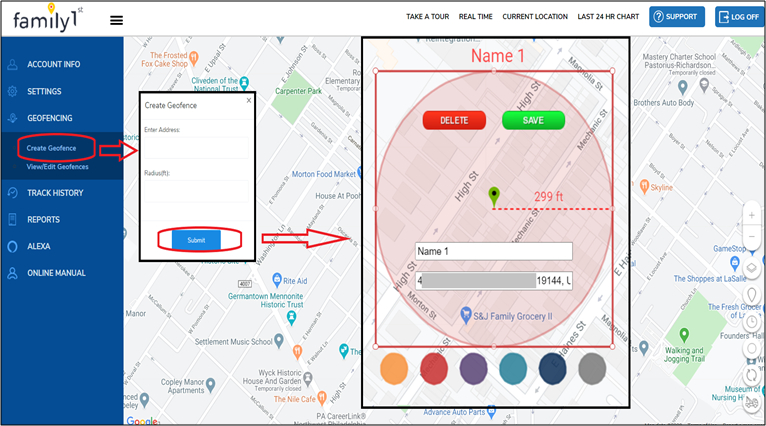Click the Log Off button
The height and width of the screenshot is (426, 766).
pyautogui.click(x=740, y=17)
